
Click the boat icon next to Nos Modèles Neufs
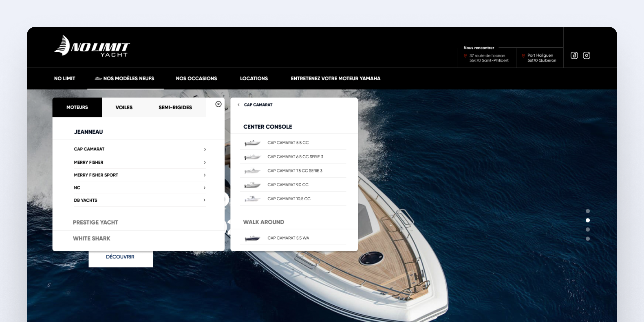tap(98, 78)
